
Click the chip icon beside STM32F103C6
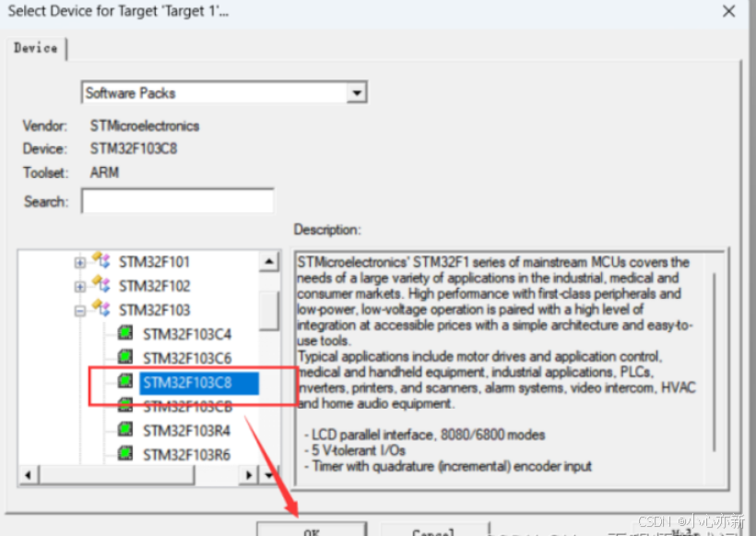[125, 356]
